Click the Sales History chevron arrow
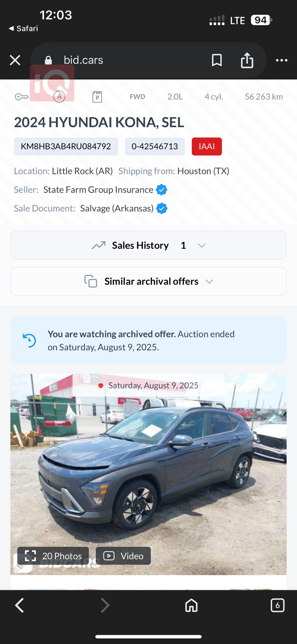 coord(202,245)
